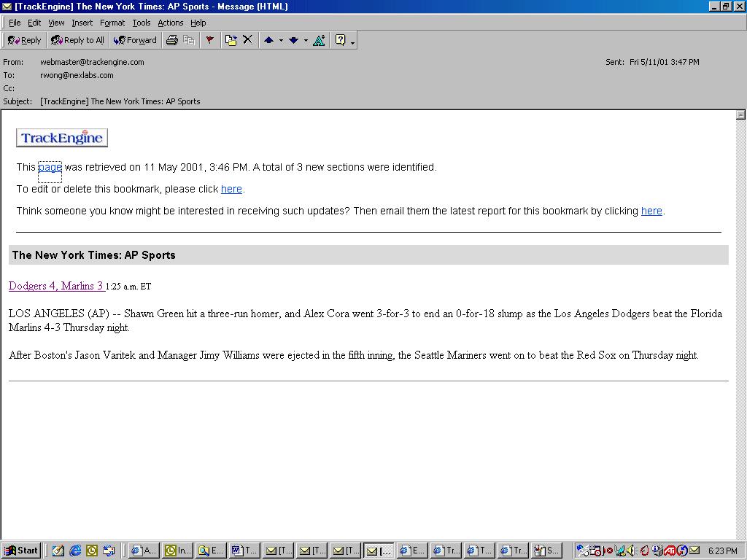This screenshot has height=560, width=747.
Task: Go to the previous item using up arrow
Action: click(x=268, y=41)
